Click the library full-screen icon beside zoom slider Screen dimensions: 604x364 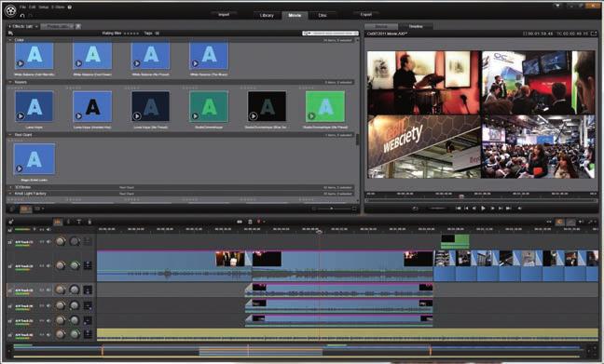tap(354, 209)
